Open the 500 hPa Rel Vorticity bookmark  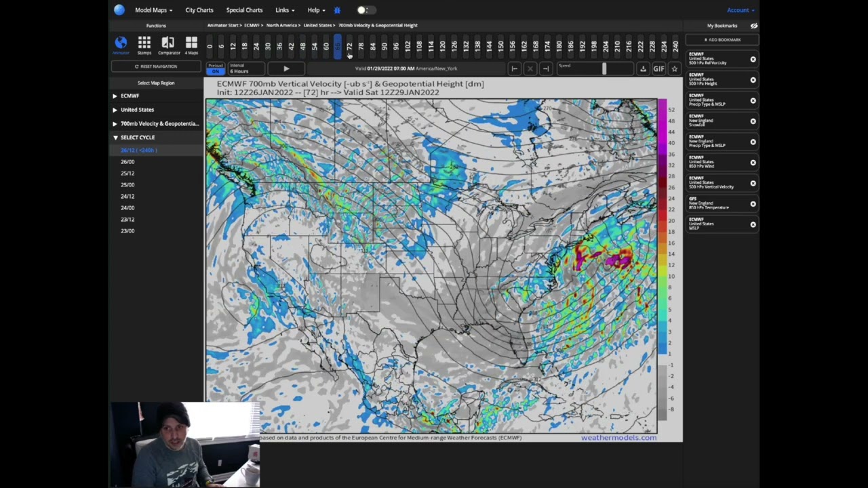pyautogui.click(x=717, y=60)
